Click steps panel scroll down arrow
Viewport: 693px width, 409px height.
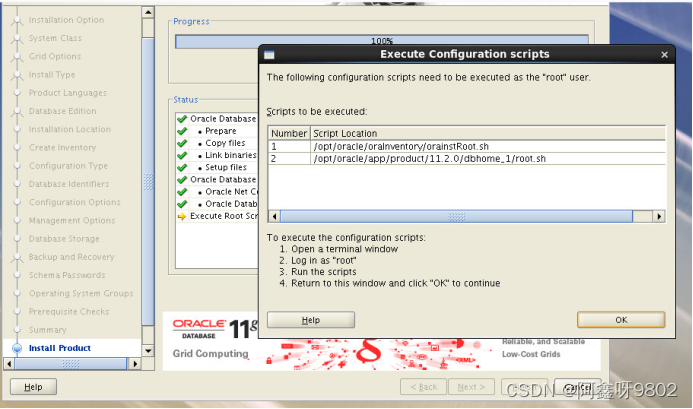[148, 351]
